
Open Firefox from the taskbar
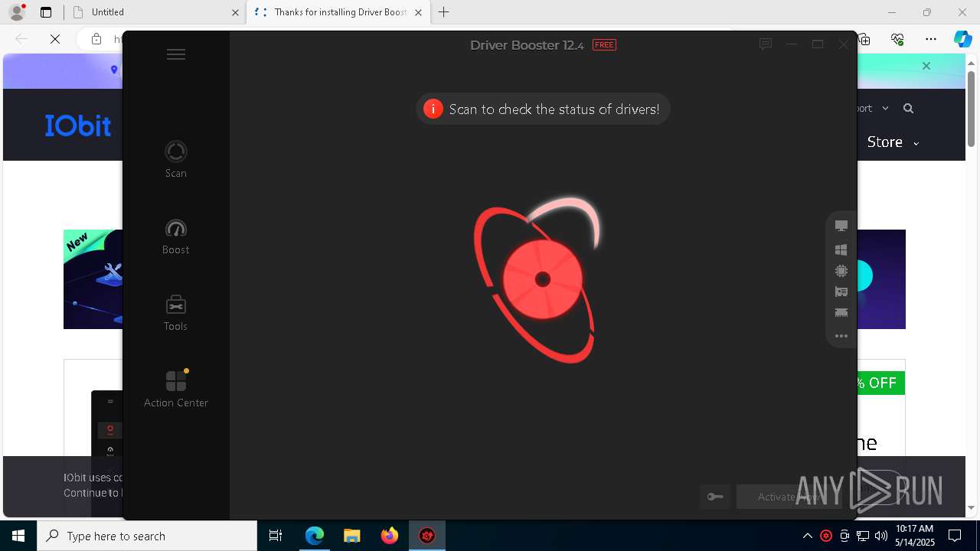tap(389, 536)
